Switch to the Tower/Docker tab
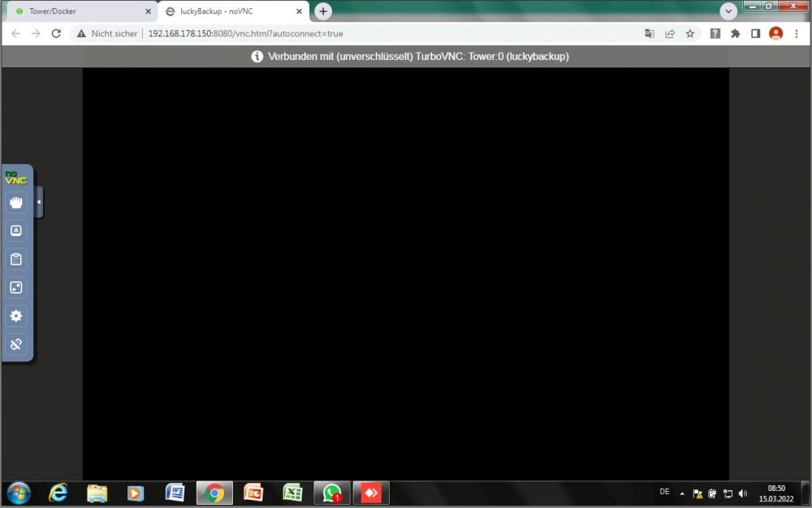This screenshot has width=812, height=508. click(x=80, y=11)
